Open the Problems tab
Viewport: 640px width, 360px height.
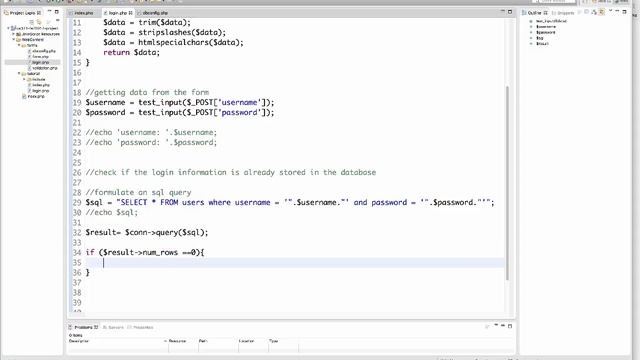(83, 327)
